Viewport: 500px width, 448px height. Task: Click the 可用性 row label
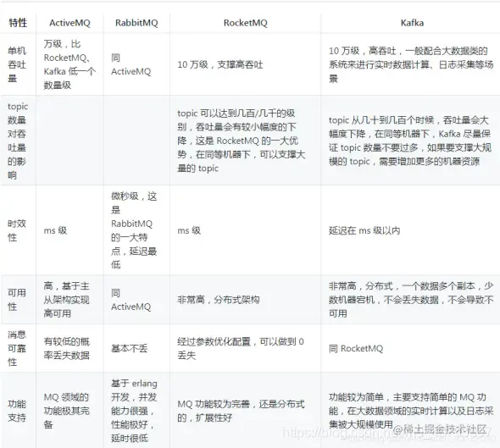[17, 300]
